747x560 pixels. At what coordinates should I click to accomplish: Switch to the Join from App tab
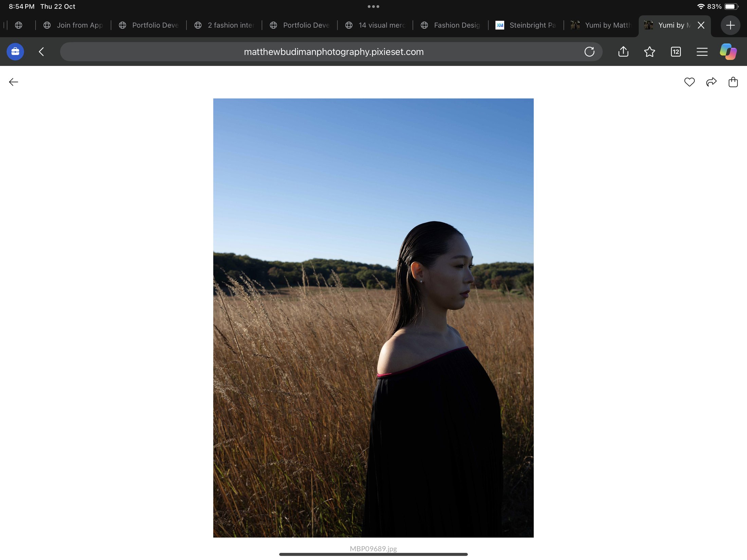[73, 25]
